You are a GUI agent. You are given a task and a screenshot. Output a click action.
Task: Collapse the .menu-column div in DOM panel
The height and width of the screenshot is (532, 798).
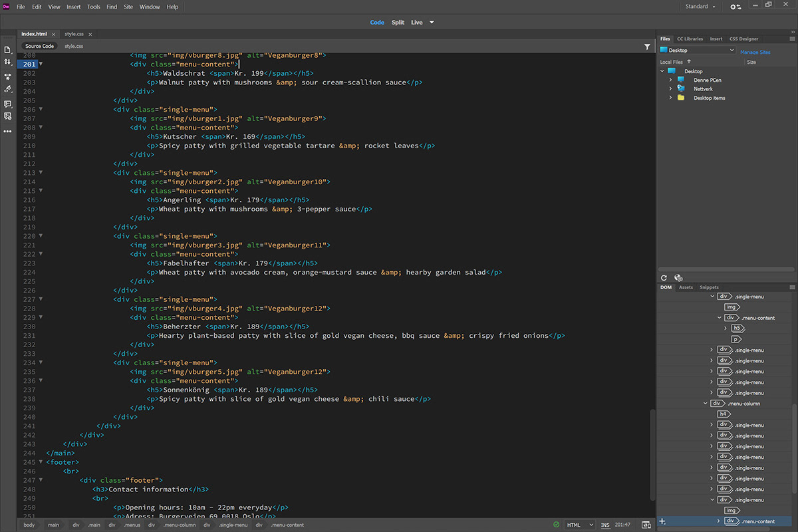(x=706, y=403)
